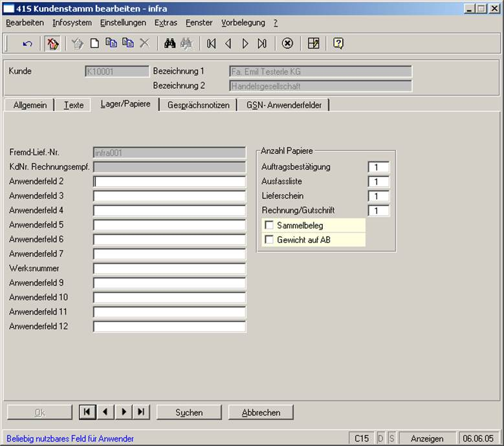The image size is (504, 446).
Task: Open the Infosystem menu
Action: point(72,23)
